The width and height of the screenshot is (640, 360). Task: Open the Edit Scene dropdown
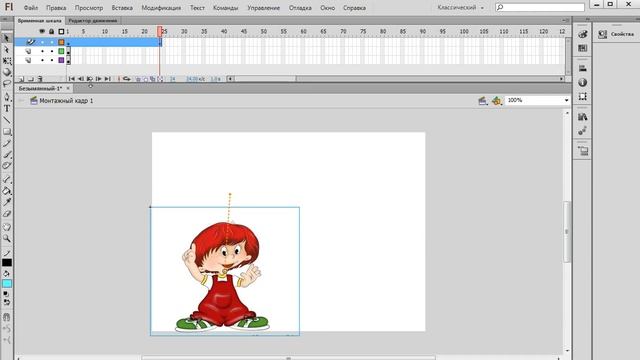(482, 101)
